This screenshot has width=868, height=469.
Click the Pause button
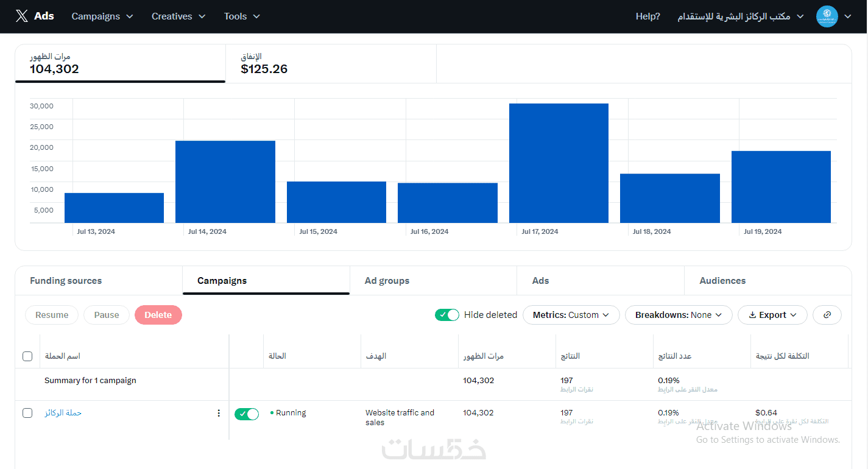click(107, 315)
